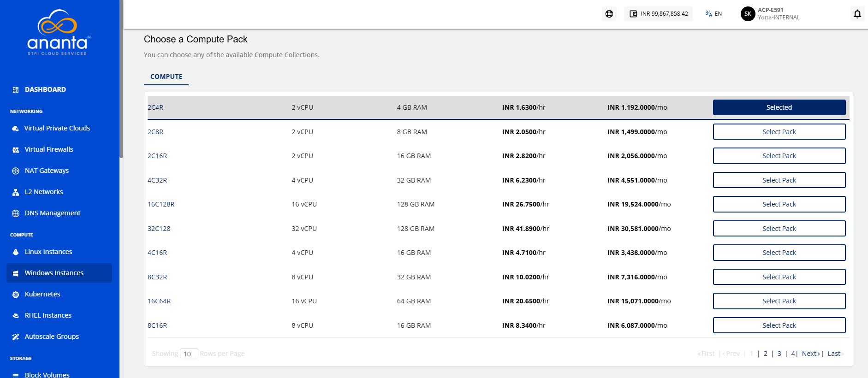Image resolution: width=868 pixels, height=378 pixels.
Task: Click the Autoscale Groups wand icon
Action: 16,337
